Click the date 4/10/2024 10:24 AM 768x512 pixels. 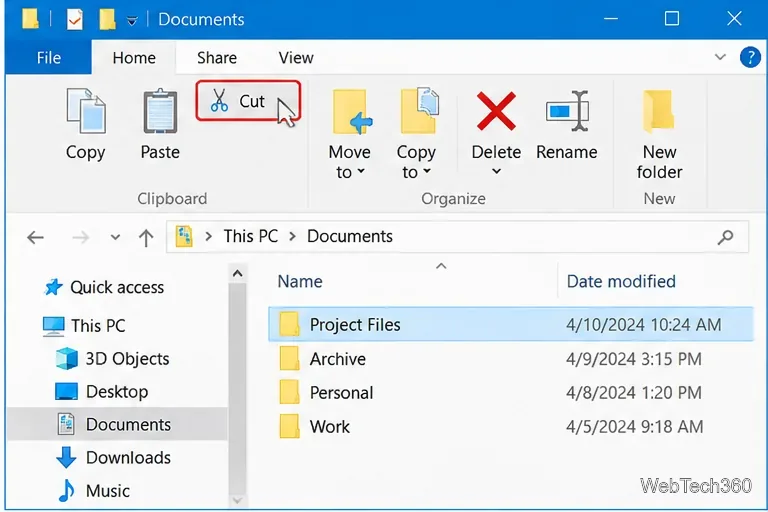pos(644,324)
